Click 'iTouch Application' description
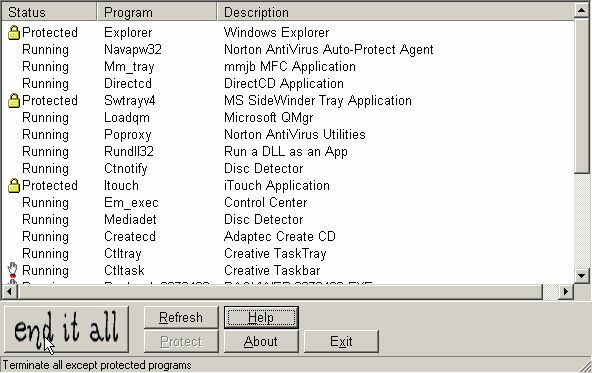 click(x=277, y=186)
